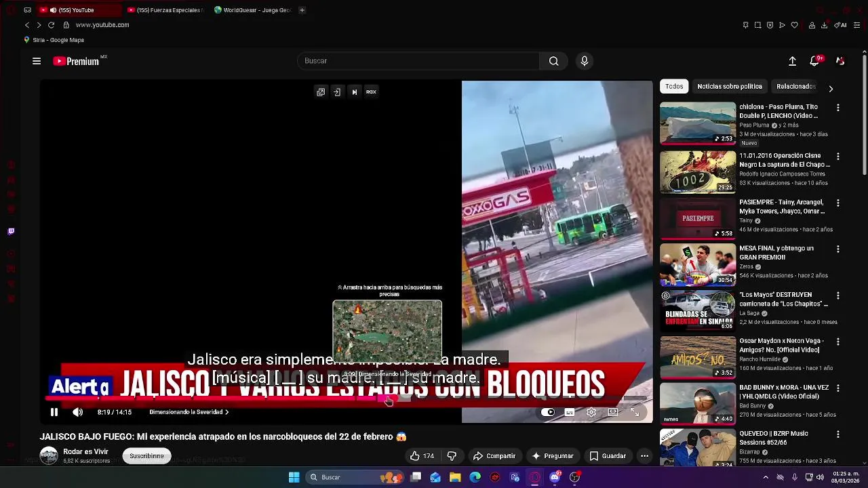Go to the YouTube Premium home logo
The height and width of the screenshot is (488, 868).
tap(76, 61)
